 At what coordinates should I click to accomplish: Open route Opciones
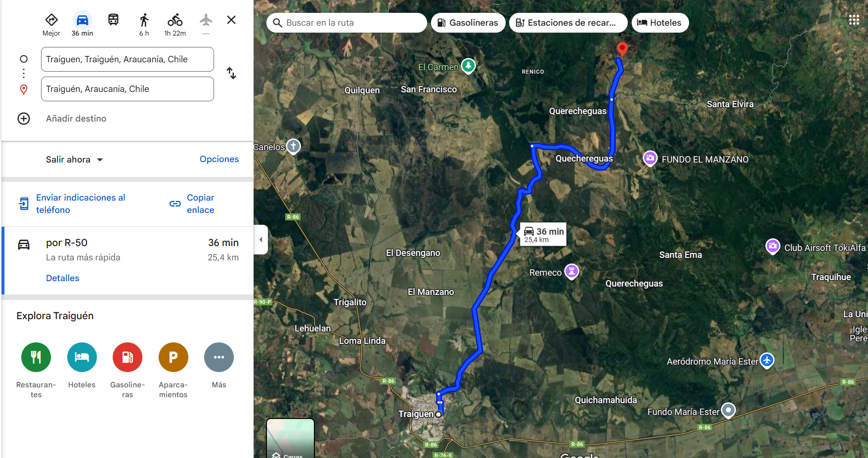point(219,159)
